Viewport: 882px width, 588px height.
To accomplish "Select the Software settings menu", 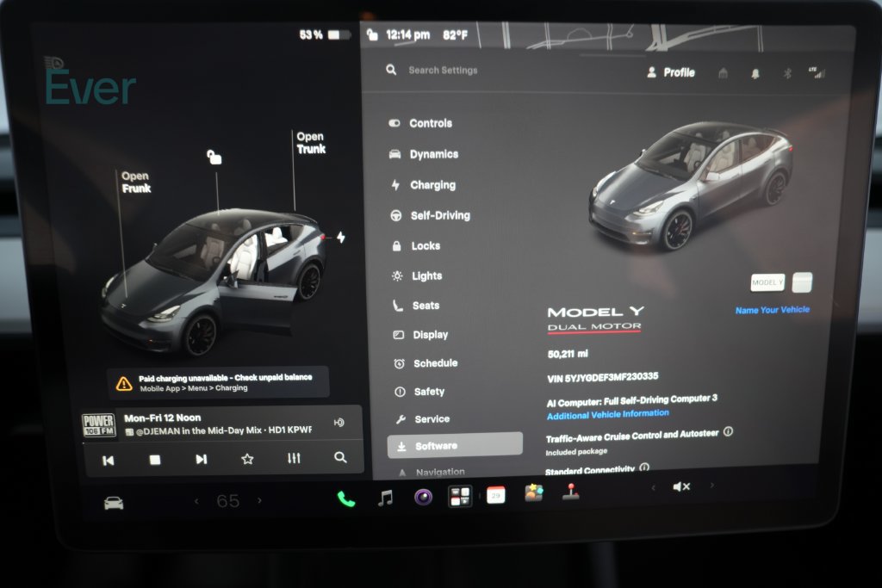I will (455, 445).
